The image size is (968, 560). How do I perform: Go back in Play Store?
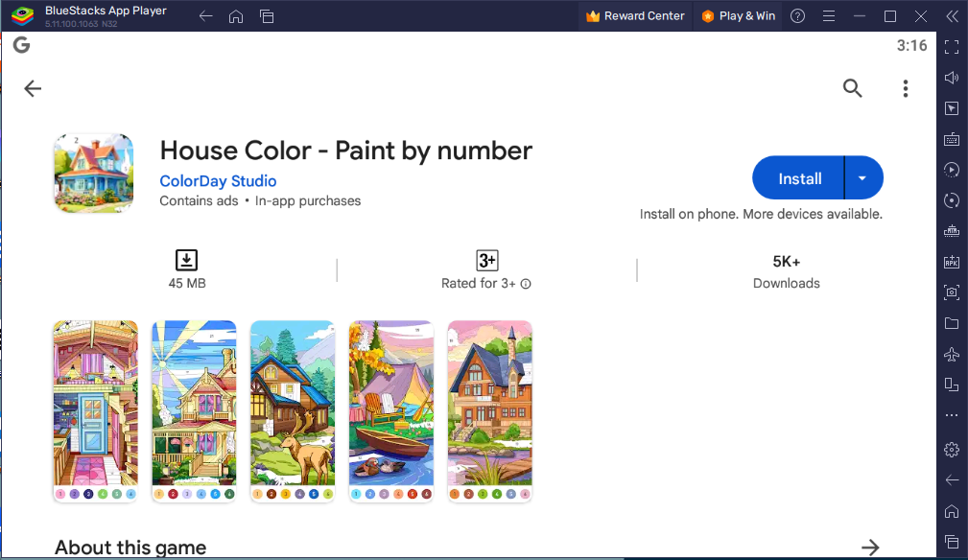coord(33,88)
